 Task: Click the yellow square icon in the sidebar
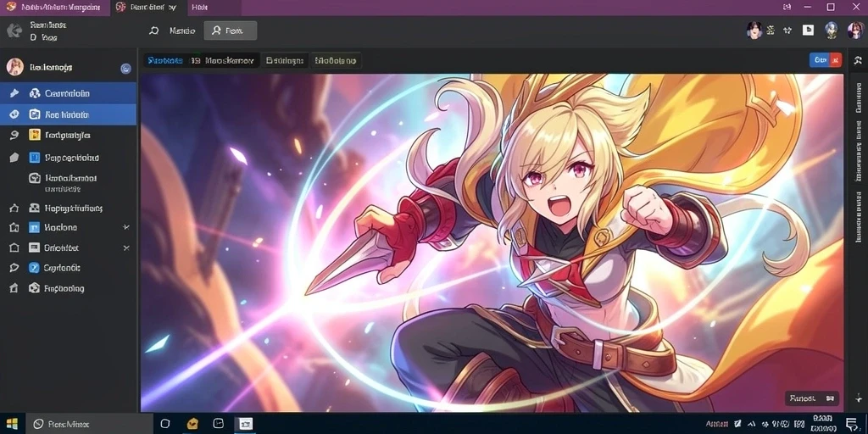[x=34, y=135]
